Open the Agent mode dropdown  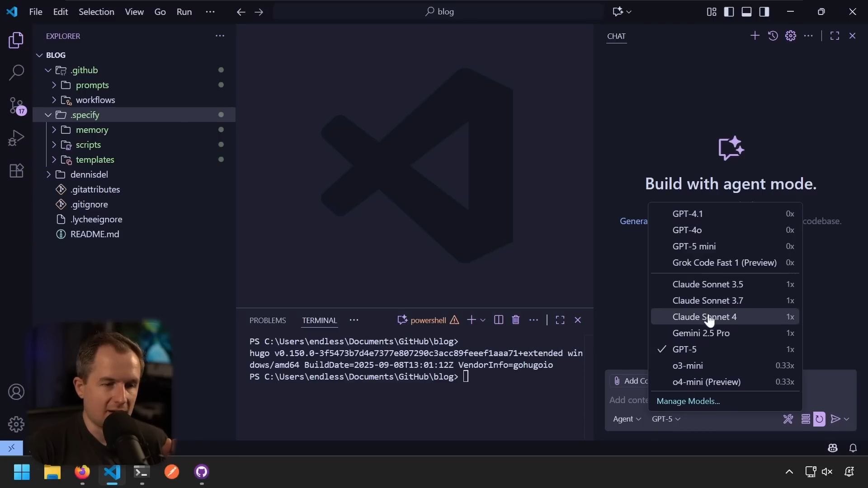tap(627, 419)
